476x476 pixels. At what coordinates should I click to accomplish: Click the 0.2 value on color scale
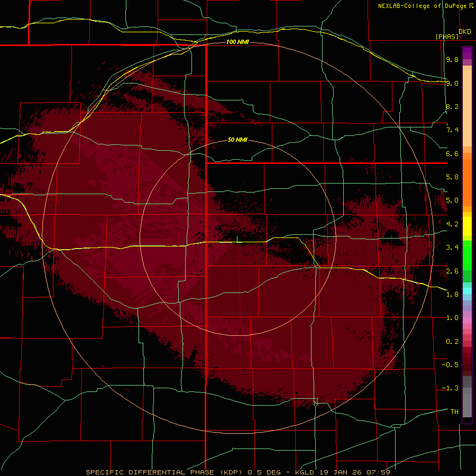(452, 342)
